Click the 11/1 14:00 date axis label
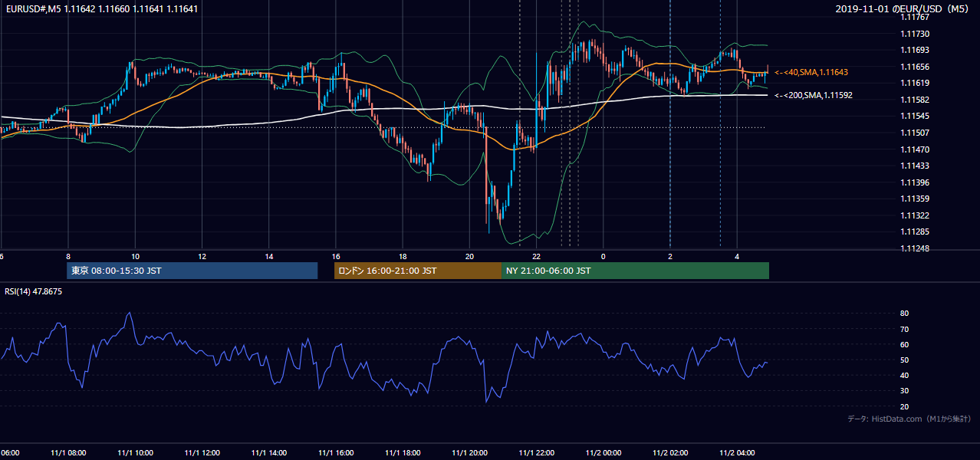Viewport: 980px width, 460px height. (x=269, y=453)
